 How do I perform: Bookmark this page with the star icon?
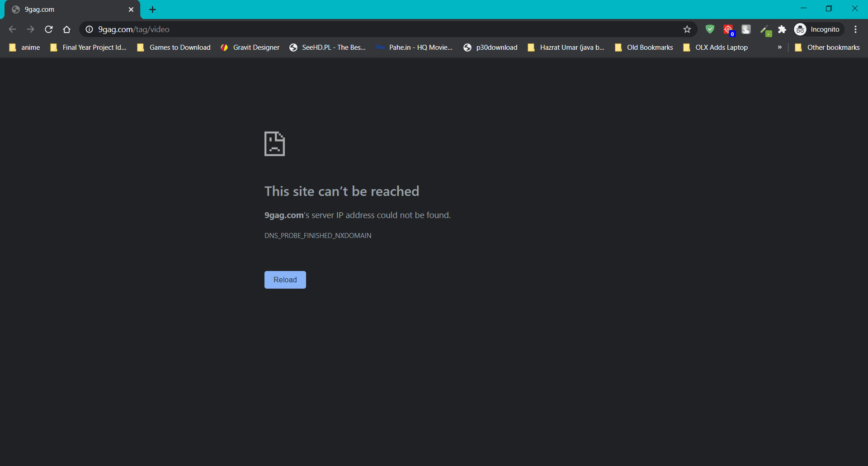687,29
